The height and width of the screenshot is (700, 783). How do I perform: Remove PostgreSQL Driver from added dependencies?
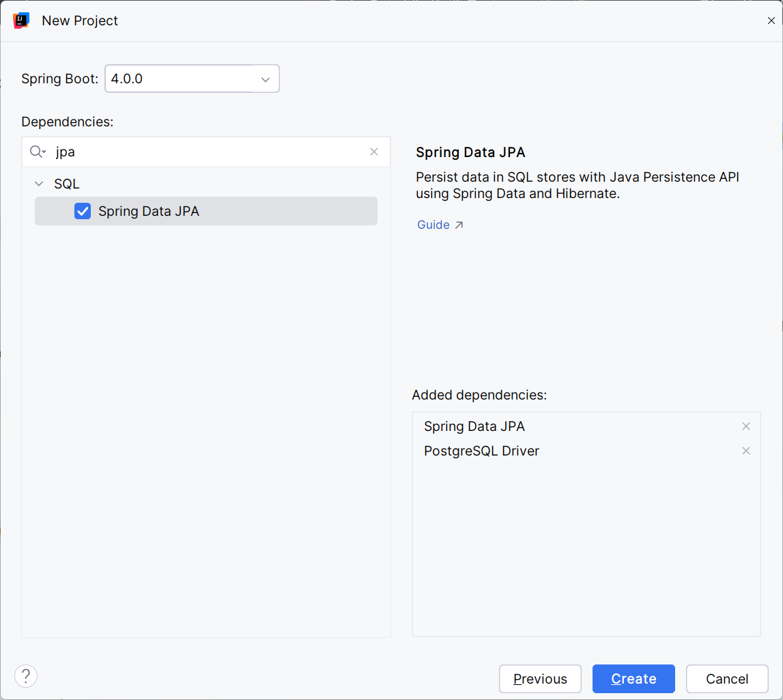click(745, 451)
